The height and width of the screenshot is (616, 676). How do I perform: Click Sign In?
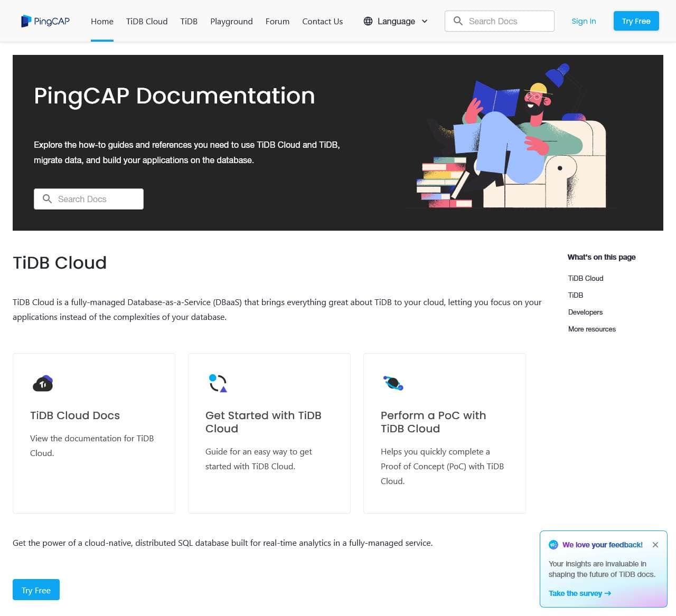pyautogui.click(x=584, y=21)
